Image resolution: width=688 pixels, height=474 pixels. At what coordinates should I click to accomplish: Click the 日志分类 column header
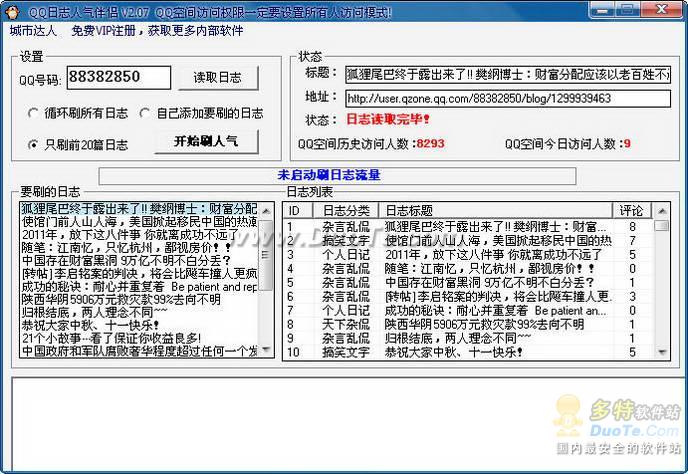click(x=346, y=211)
